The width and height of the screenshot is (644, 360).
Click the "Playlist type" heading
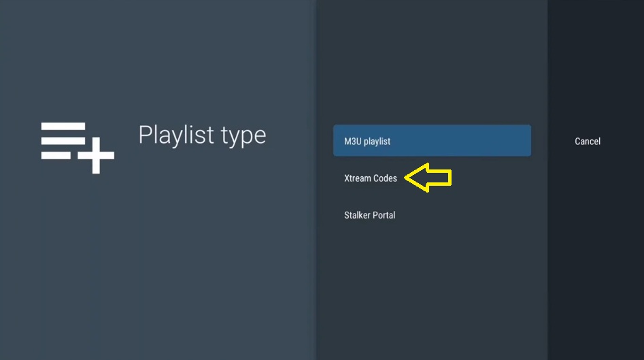[x=202, y=135]
